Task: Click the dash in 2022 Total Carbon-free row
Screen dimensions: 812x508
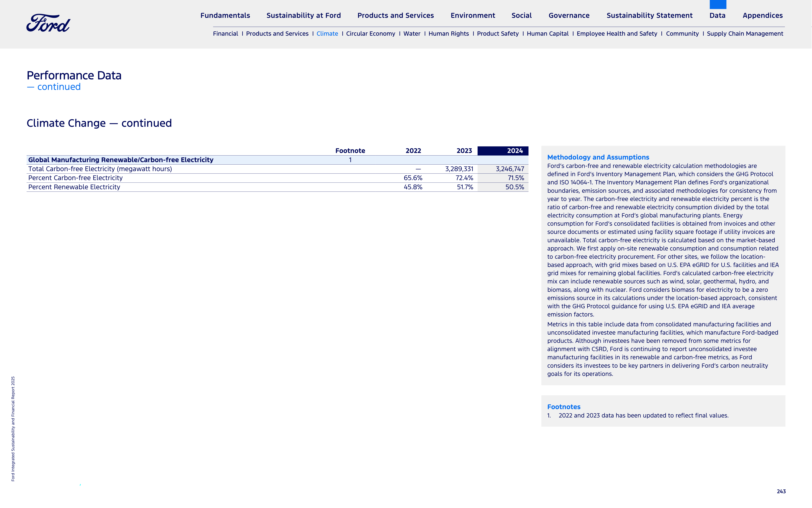Action: coord(418,169)
